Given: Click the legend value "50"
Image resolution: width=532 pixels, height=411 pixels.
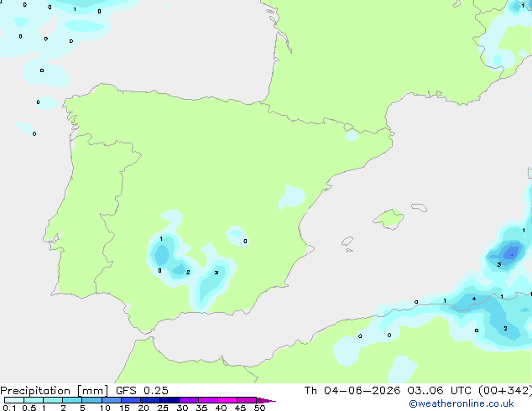Looking at the screenshot, I should tap(259, 408).
